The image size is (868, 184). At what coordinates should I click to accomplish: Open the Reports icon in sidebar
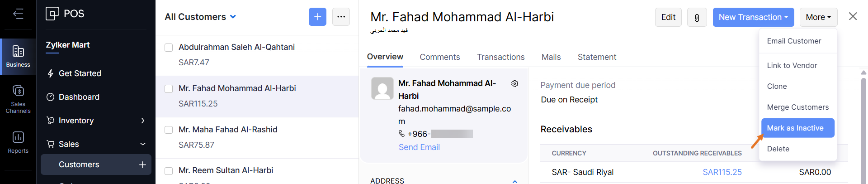[x=18, y=142]
